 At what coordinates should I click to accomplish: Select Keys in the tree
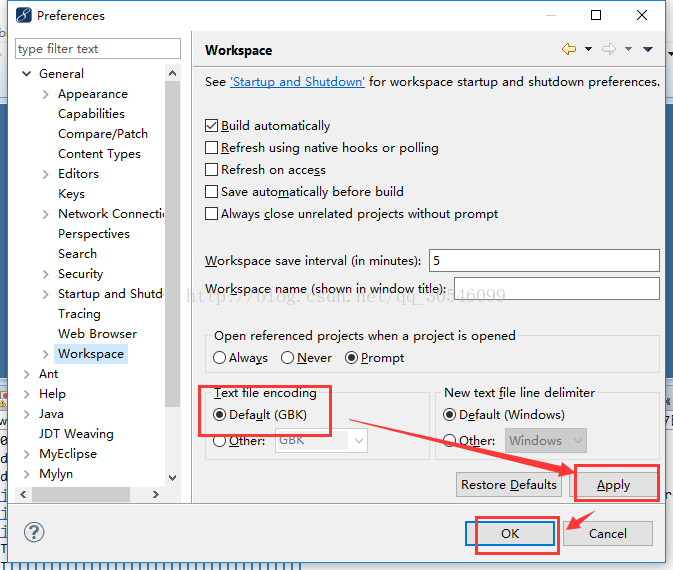(x=72, y=194)
